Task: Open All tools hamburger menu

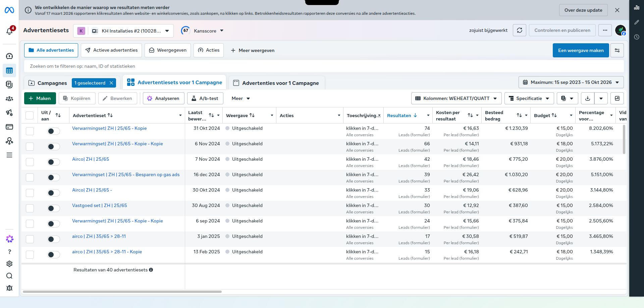Action: [9, 155]
